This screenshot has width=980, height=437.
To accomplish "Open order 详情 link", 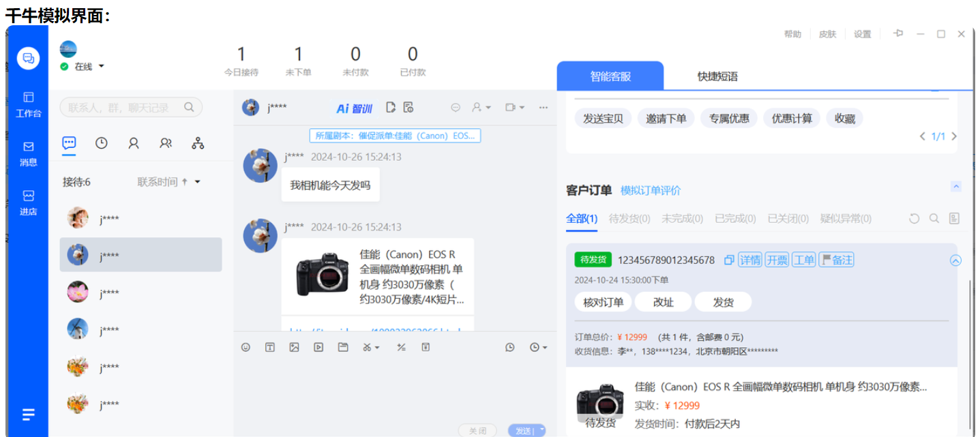I will tap(750, 260).
